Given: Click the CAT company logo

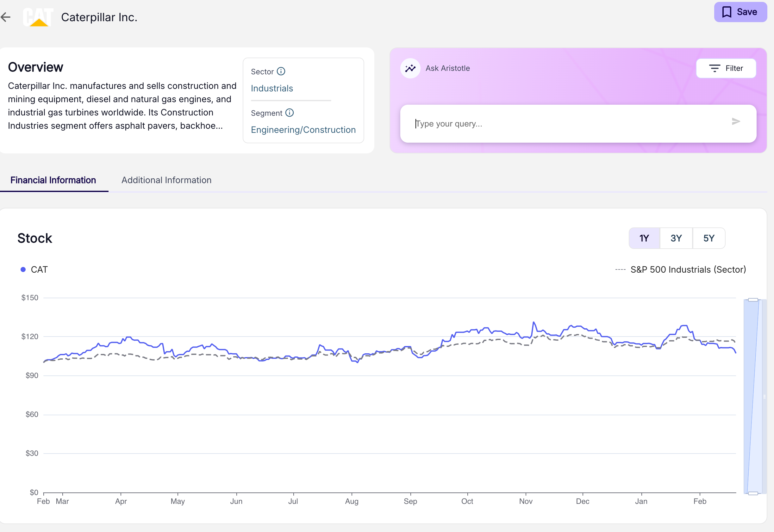Looking at the screenshot, I should tap(38, 17).
